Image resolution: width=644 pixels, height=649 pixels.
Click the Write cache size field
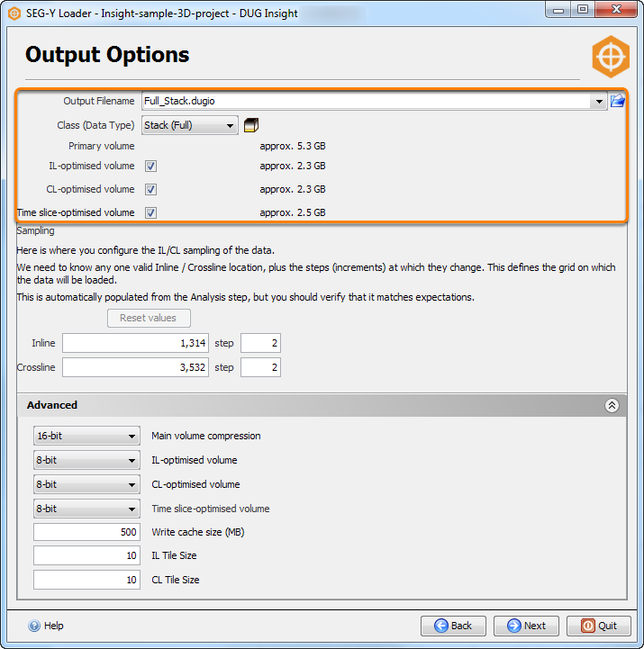pyautogui.click(x=87, y=532)
